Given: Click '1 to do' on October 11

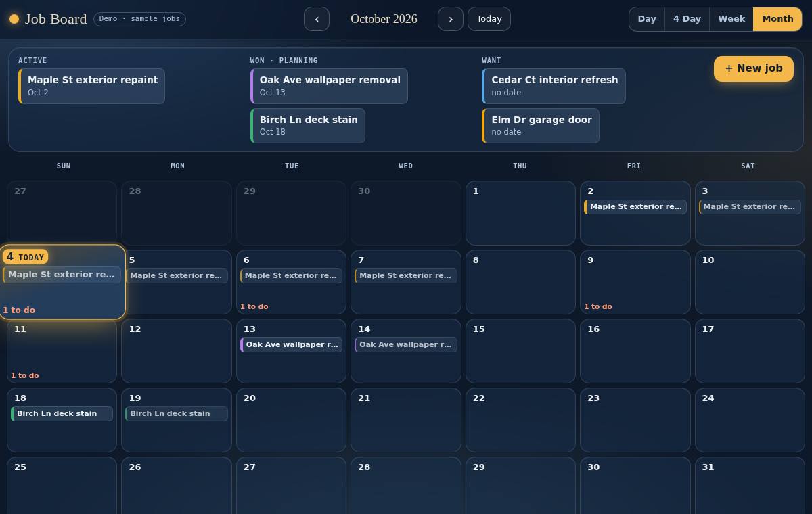Looking at the screenshot, I should pyautogui.click(x=25, y=376).
